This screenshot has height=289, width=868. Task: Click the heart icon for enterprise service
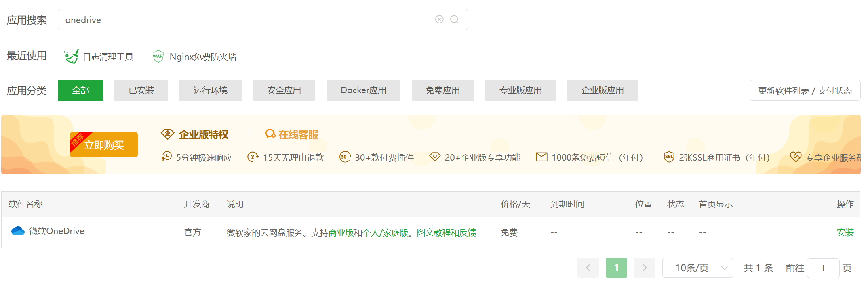pyautogui.click(x=796, y=157)
